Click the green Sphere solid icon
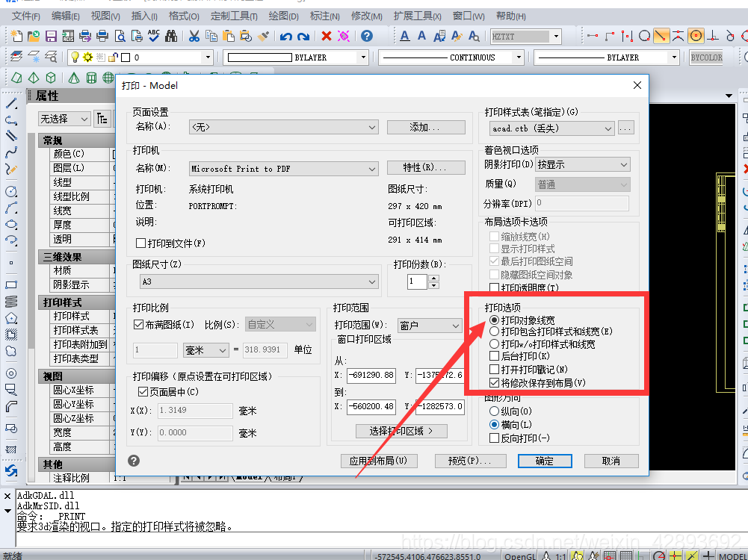This screenshot has height=560, width=748. [109, 78]
